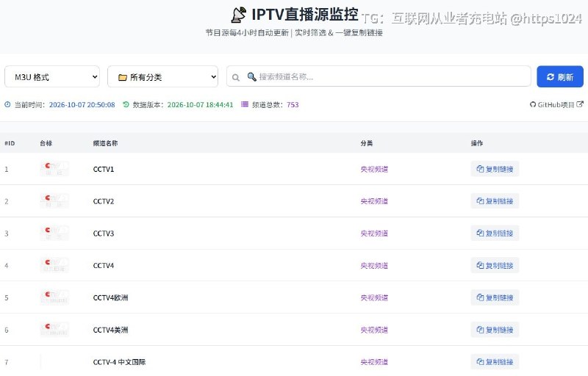Viewport: 588px width, 376px height.
Task: Select the CCTV4欧洲 channel name
Action: 111,297
